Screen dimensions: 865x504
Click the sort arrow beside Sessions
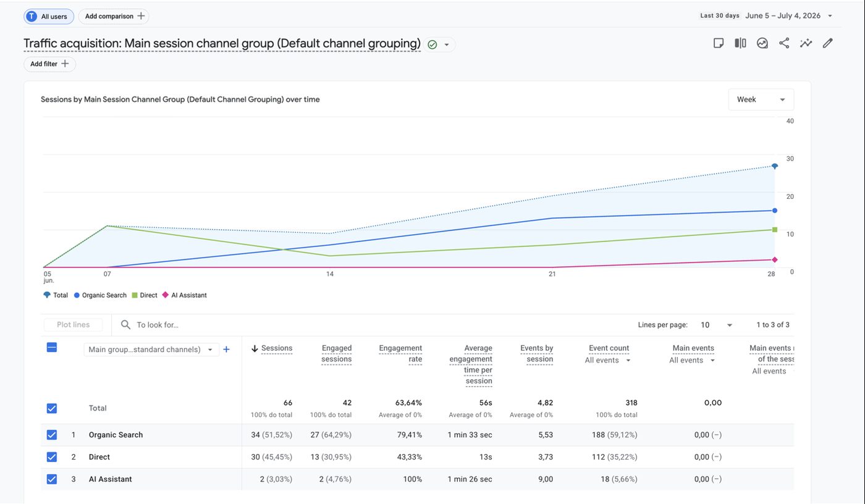(255, 348)
